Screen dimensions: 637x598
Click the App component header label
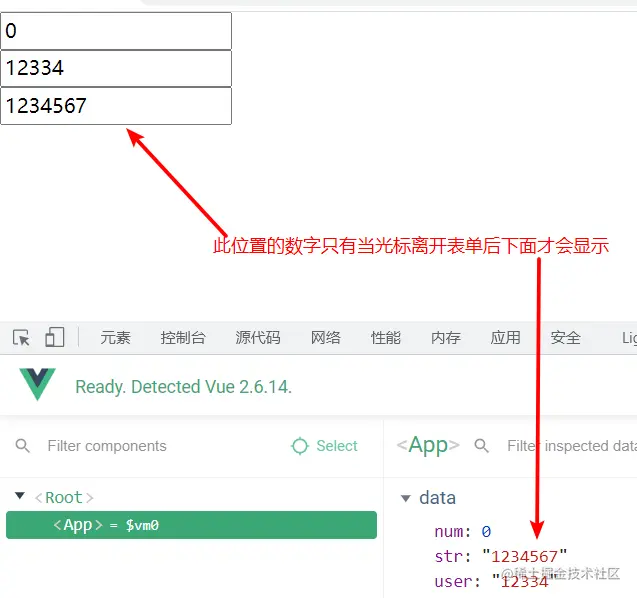[428, 445]
